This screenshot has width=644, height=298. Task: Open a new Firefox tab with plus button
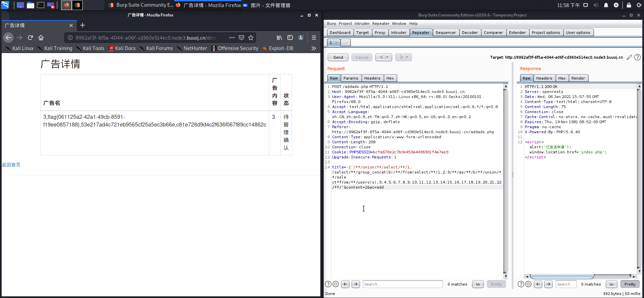[83, 25]
